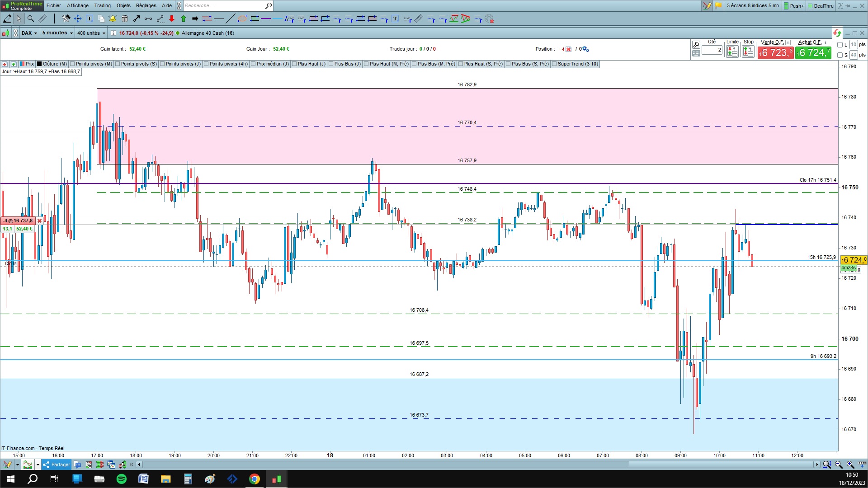Screen dimensions: 868x488
Task: Select the ruler measure tool
Action: [x=42, y=19]
